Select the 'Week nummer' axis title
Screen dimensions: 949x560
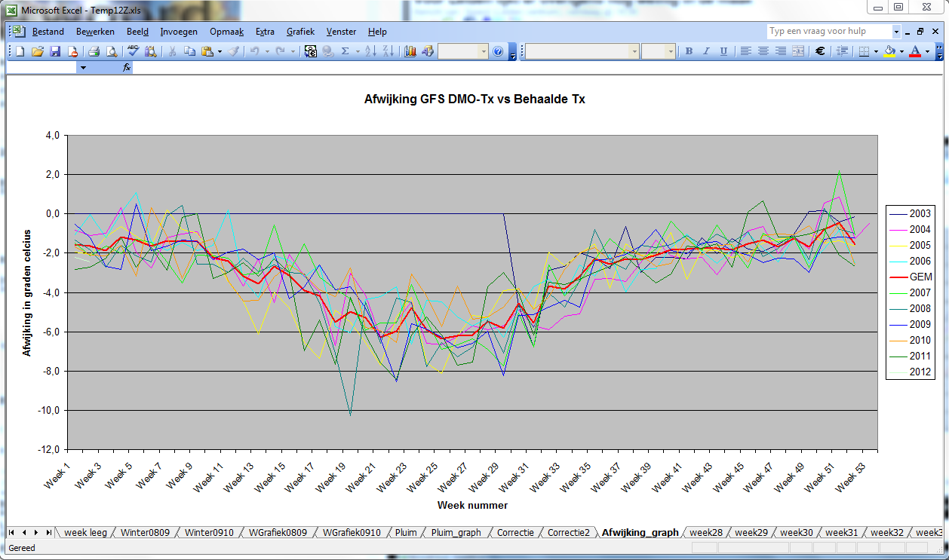(x=472, y=505)
